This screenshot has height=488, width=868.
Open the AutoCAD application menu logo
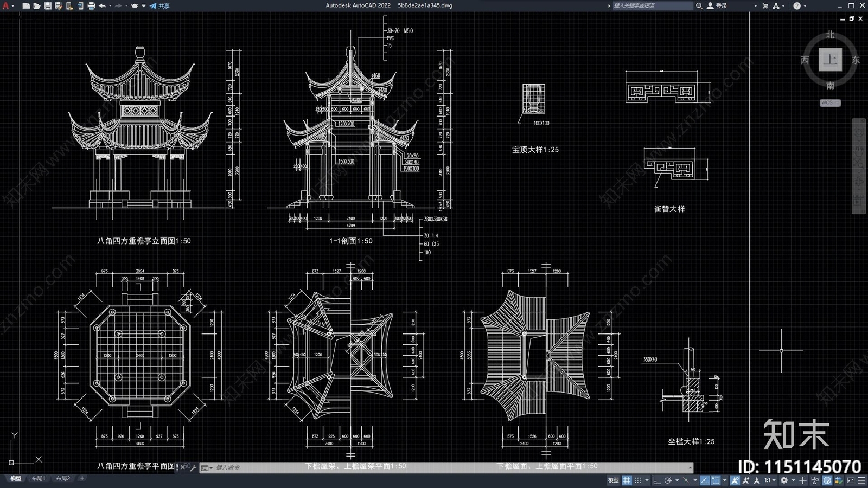click(x=6, y=5)
